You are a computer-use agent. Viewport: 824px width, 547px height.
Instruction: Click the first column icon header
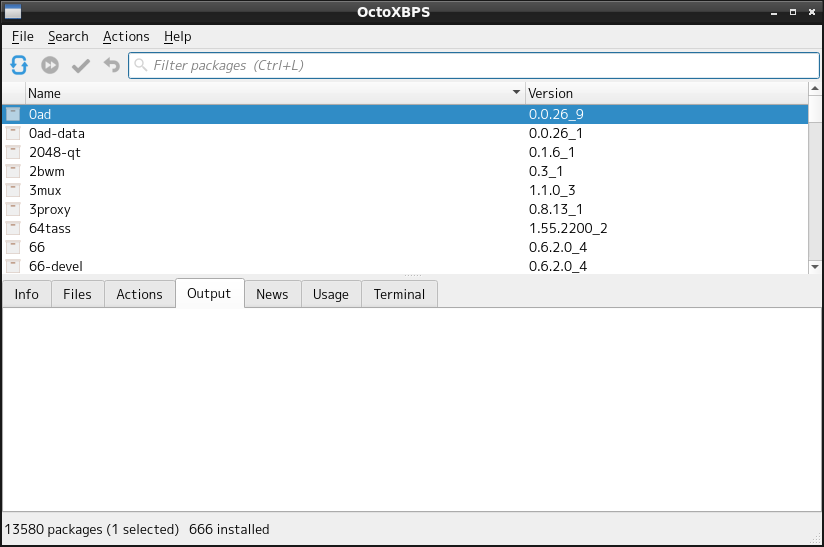14,93
